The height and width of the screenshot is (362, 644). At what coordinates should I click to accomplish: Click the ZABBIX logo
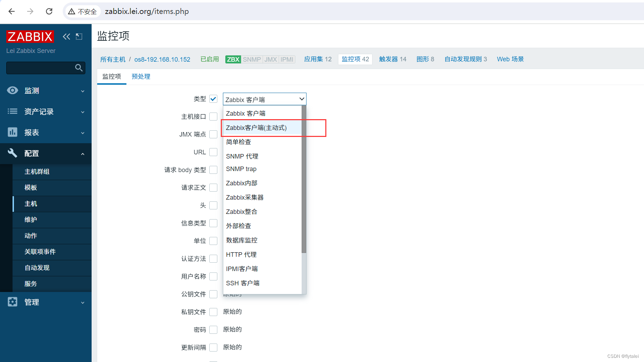click(x=30, y=37)
